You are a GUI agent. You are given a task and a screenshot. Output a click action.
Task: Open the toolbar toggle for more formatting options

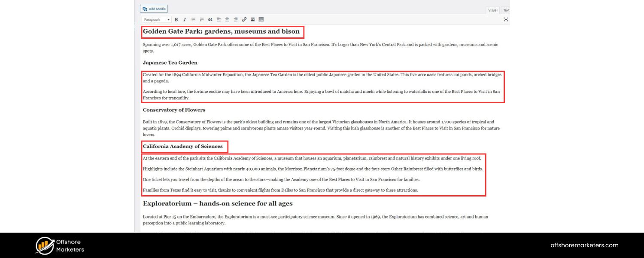pyautogui.click(x=261, y=19)
